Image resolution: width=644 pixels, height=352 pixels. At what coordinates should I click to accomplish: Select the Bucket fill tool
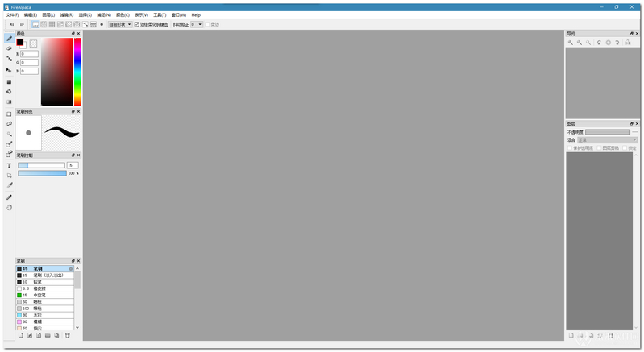coord(9,92)
